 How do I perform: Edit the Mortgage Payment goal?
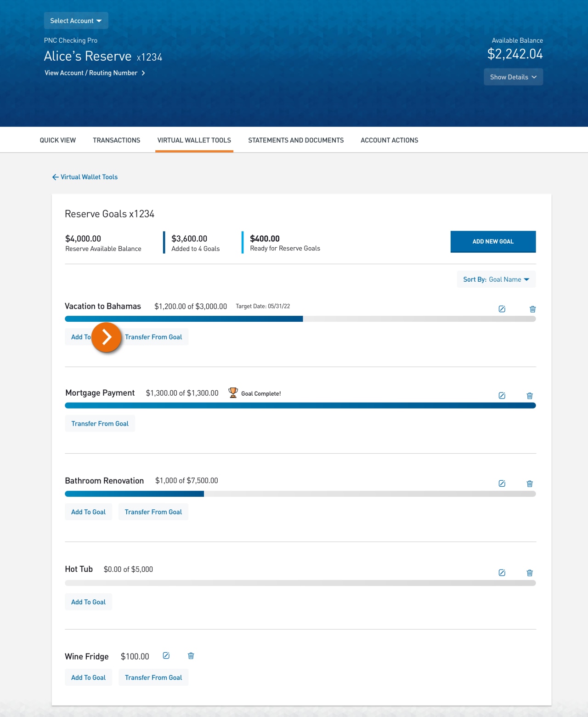click(x=502, y=396)
